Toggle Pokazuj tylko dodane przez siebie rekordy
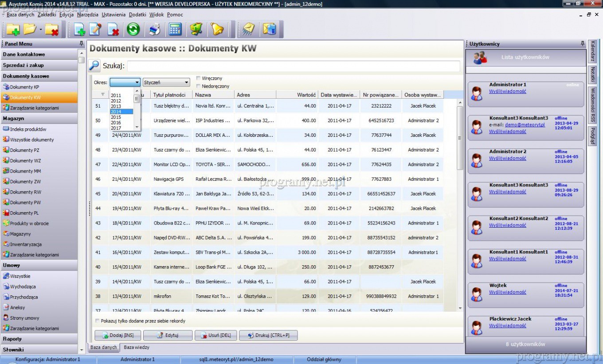This screenshot has height=364, width=603. (98, 321)
